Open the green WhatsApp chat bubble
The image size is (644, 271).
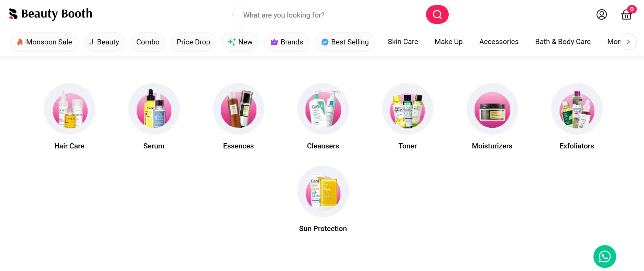[x=604, y=256]
